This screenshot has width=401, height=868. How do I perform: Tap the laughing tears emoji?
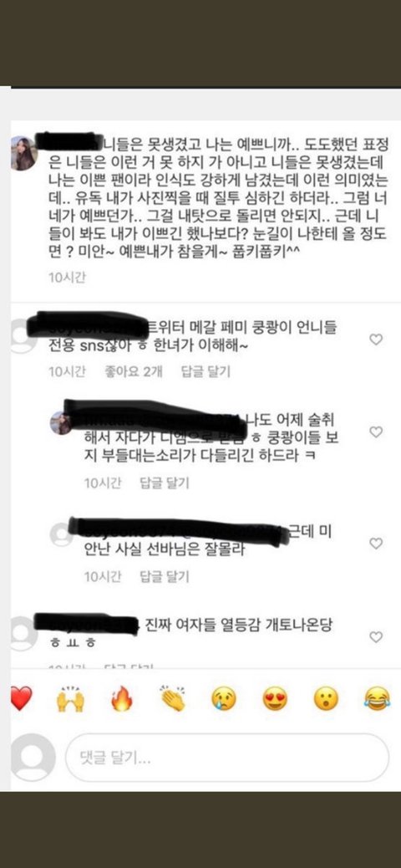tap(377, 698)
